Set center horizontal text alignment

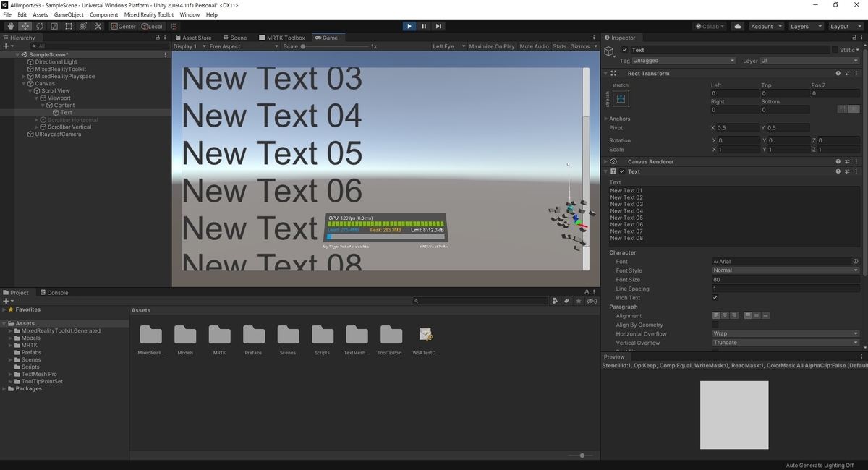coord(726,316)
